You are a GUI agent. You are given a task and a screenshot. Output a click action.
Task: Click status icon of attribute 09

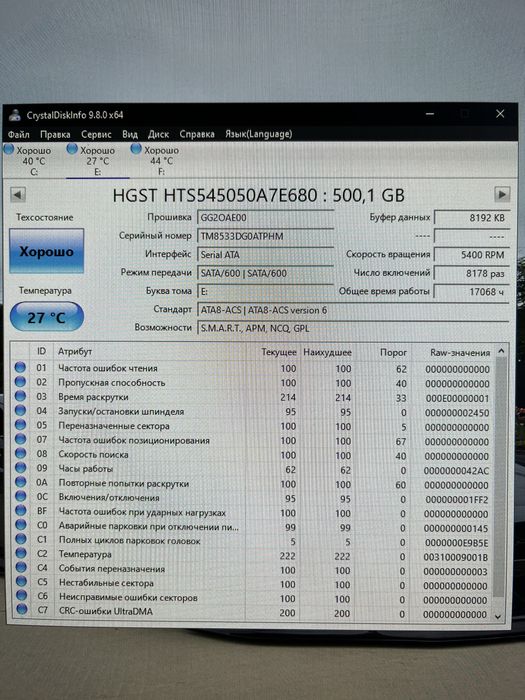coord(21,467)
